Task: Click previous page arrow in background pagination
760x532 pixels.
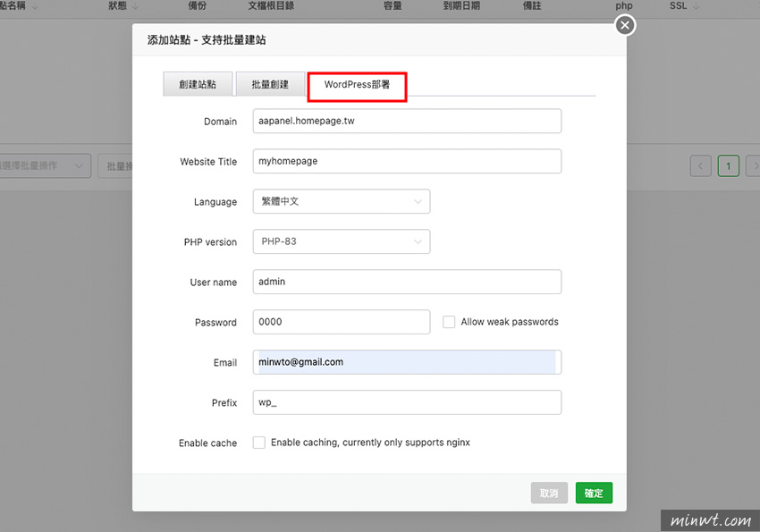Action: pyautogui.click(x=700, y=166)
